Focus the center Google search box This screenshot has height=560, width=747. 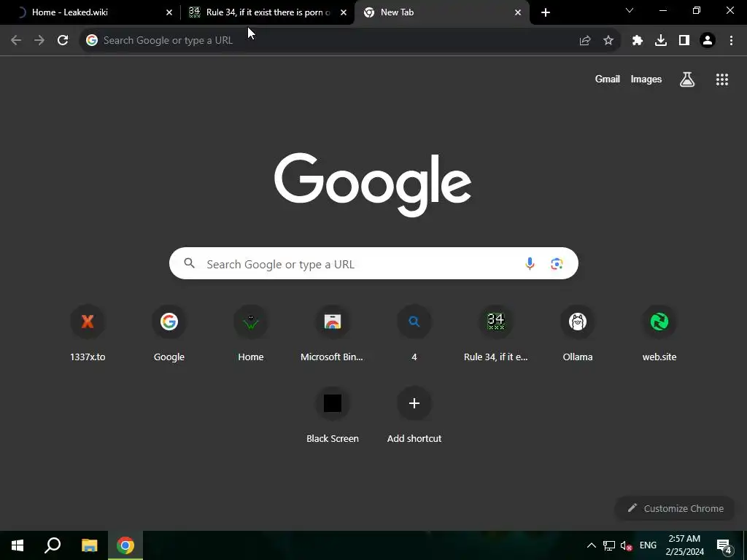pyautogui.click(x=373, y=263)
